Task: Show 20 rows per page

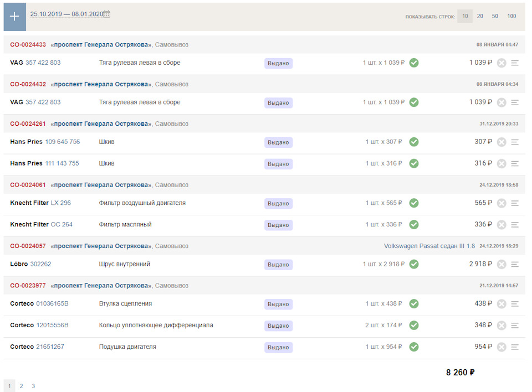Action: point(480,16)
